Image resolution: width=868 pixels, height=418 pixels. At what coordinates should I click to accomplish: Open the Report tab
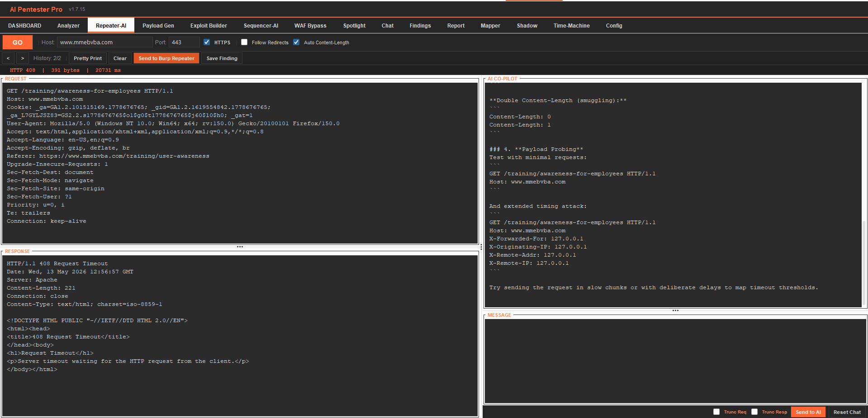pos(456,26)
